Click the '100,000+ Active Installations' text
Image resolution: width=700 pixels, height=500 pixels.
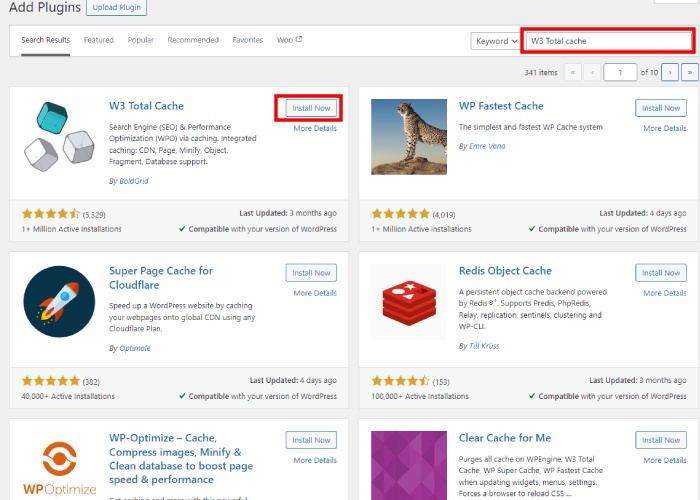click(x=420, y=396)
